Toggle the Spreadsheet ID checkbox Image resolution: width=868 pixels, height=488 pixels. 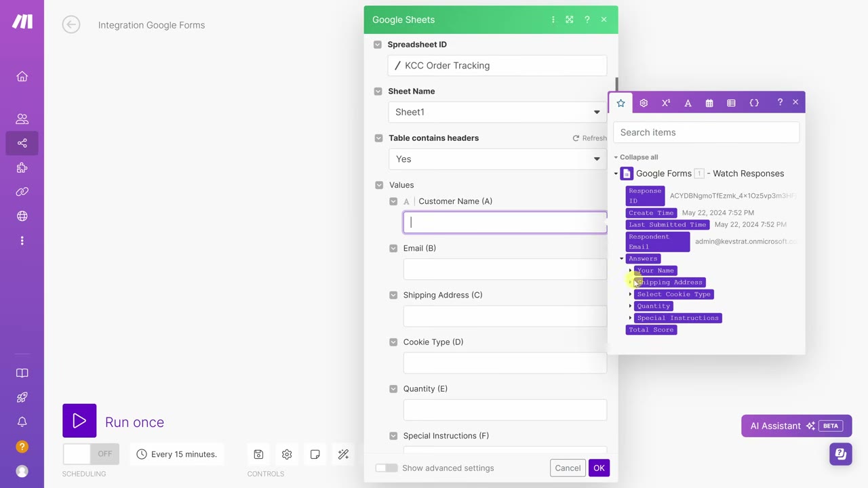[378, 45]
